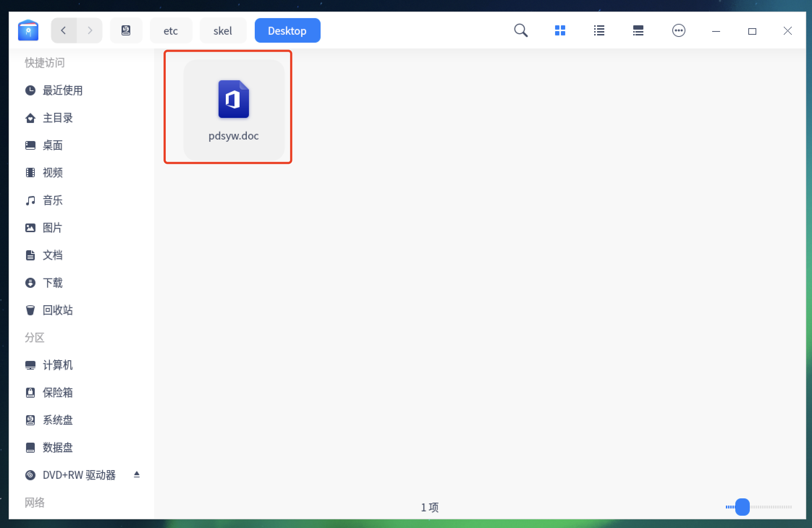Click the system disk breadcrumb icon
The height and width of the screenshot is (528, 812).
(x=126, y=30)
